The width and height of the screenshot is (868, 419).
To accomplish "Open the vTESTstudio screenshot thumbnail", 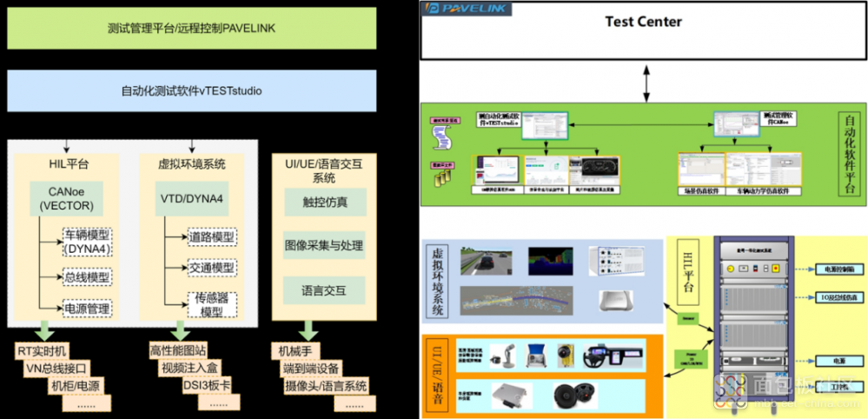I will (545, 127).
